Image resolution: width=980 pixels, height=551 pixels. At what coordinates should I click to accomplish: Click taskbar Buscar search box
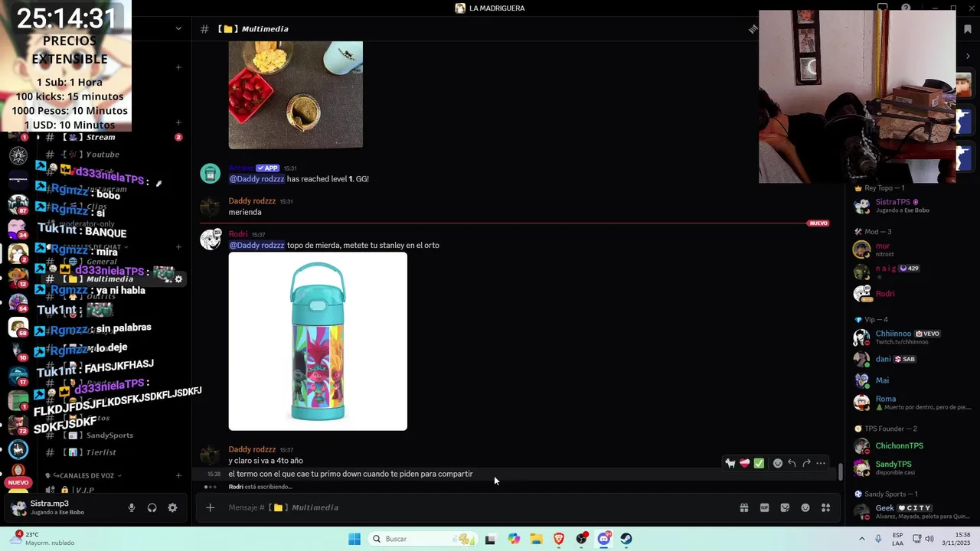pyautogui.click(x=423, y=539)
